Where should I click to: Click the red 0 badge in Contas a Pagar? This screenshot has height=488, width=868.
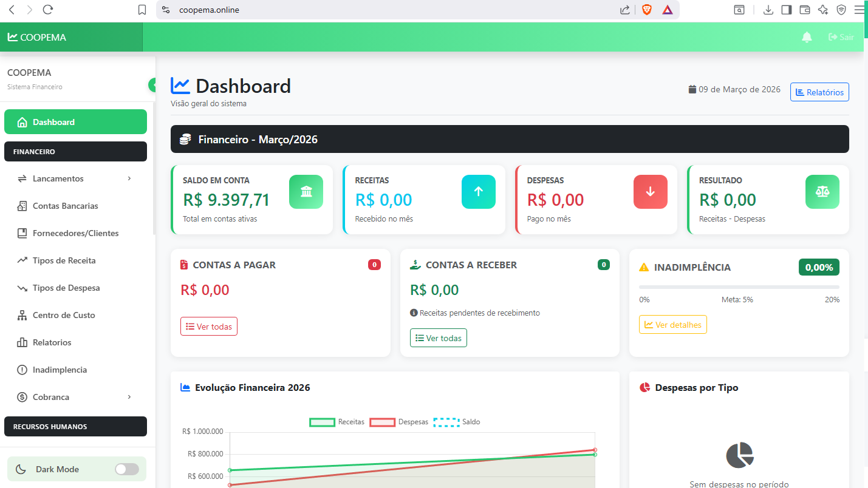pyautogui.click(x=375, y=265)
